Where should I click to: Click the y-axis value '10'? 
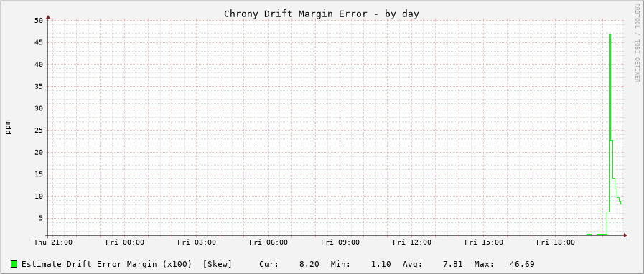[x=39, y=196]
